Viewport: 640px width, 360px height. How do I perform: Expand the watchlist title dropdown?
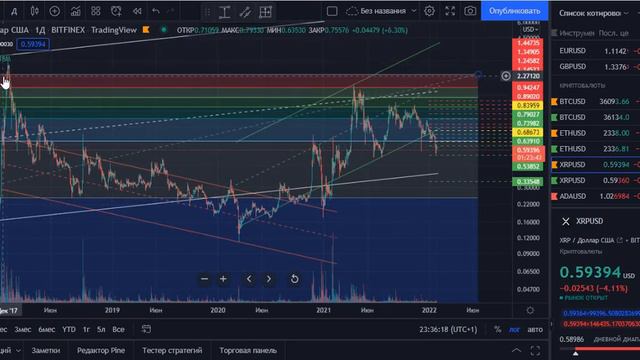[x=627, y=13]
